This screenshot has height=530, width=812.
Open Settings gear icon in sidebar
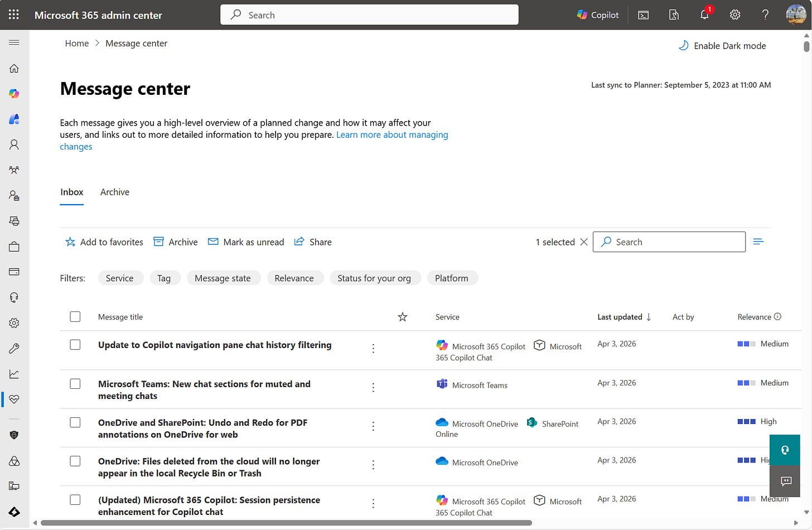[14, 323]
